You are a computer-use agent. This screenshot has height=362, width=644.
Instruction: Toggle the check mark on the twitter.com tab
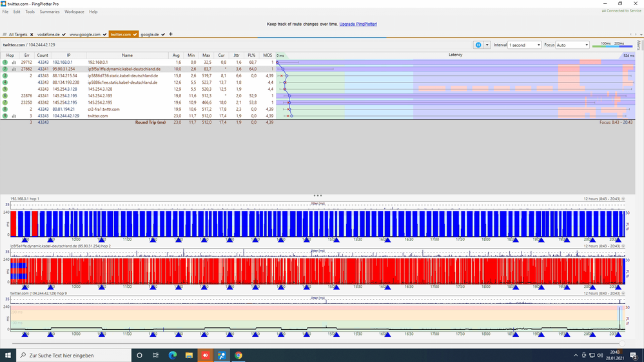pyautogui.click(x=135, y=35)
